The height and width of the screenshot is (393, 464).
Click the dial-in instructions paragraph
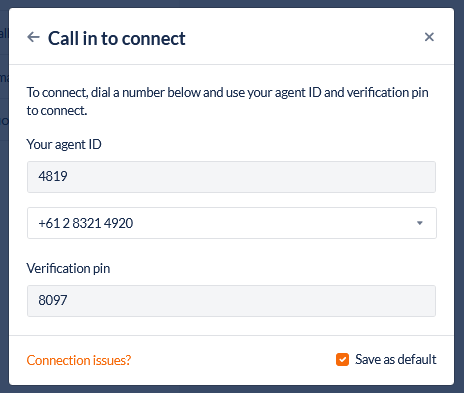coord(227,101)
